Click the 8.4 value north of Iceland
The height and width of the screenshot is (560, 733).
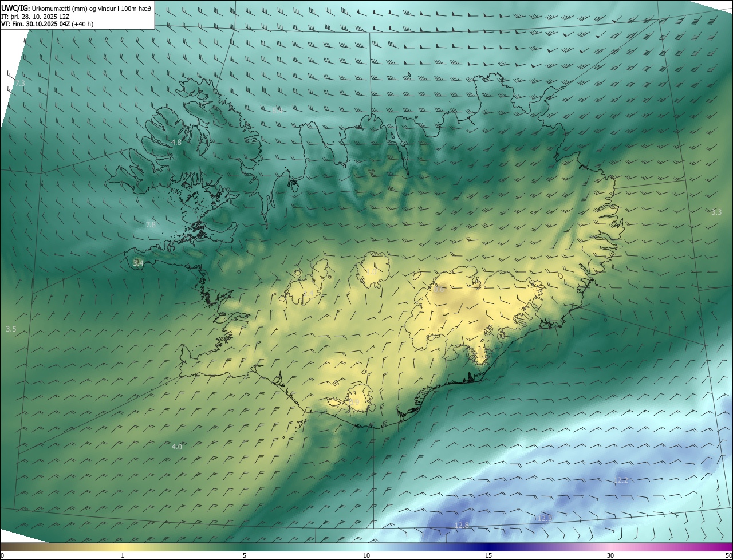click(277, 111)
